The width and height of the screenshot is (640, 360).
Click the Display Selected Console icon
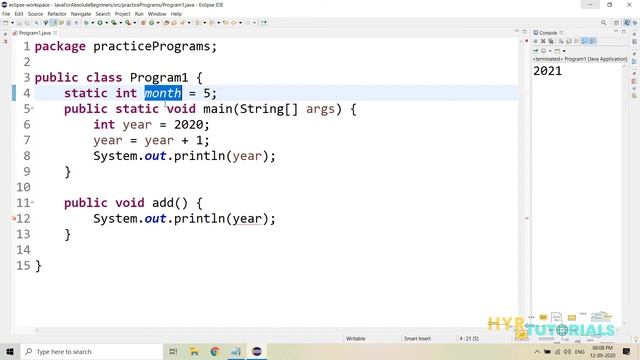coord(543,51)
